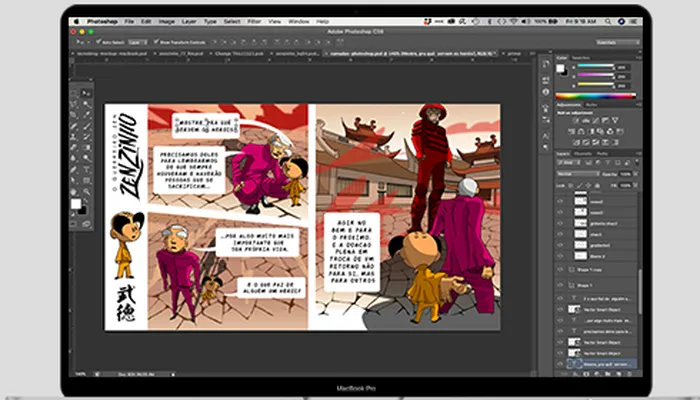700x400 pixels.
Task: Open the Opacity slider dropdown arrow
Action: (635, 174)
